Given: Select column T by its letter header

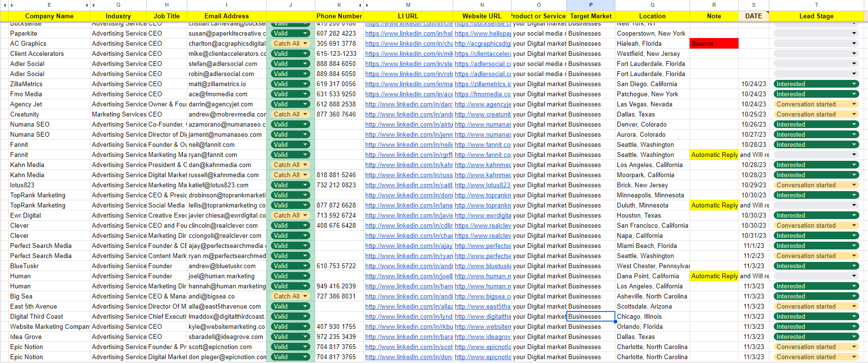Looking at the screenshot, I should coord(817,5).
